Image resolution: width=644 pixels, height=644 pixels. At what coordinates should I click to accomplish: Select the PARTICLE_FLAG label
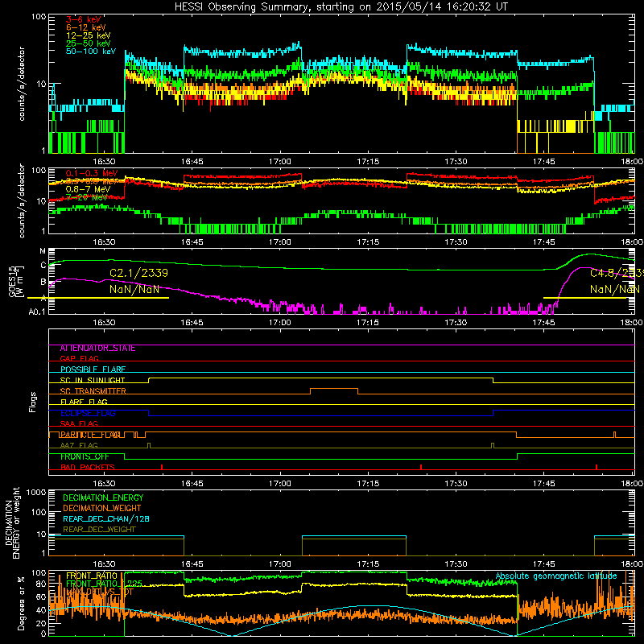90,435
